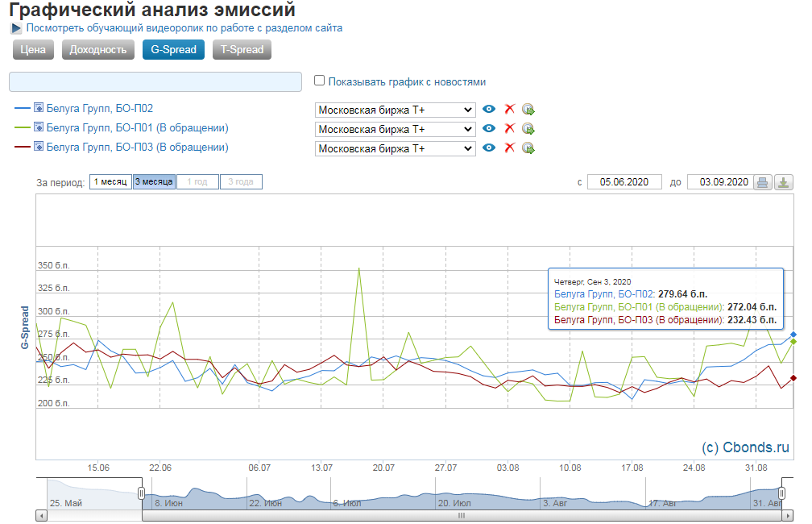The image size is (812, 524).
Task: Select the G-Spread tab
Action: click(173, 50)
